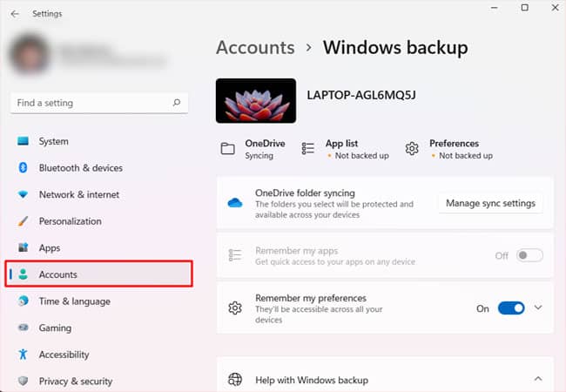
Task: Click the Network wifi icon
Action: pos(24,194)
